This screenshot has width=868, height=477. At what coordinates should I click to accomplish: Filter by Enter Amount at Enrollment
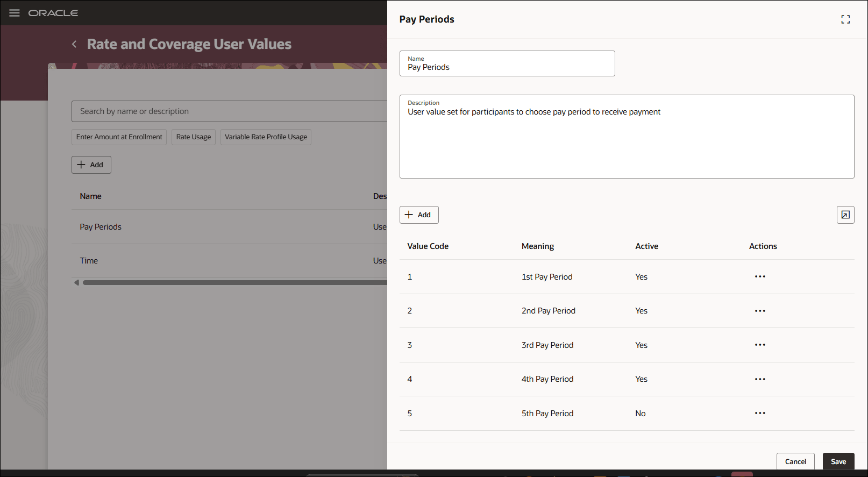[x=119, y=137]
